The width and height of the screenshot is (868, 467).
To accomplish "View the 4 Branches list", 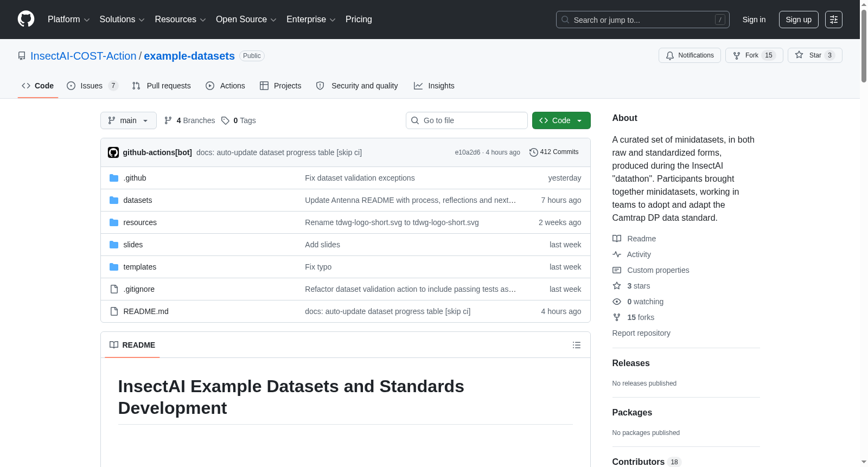I will [x=190, y=120].
